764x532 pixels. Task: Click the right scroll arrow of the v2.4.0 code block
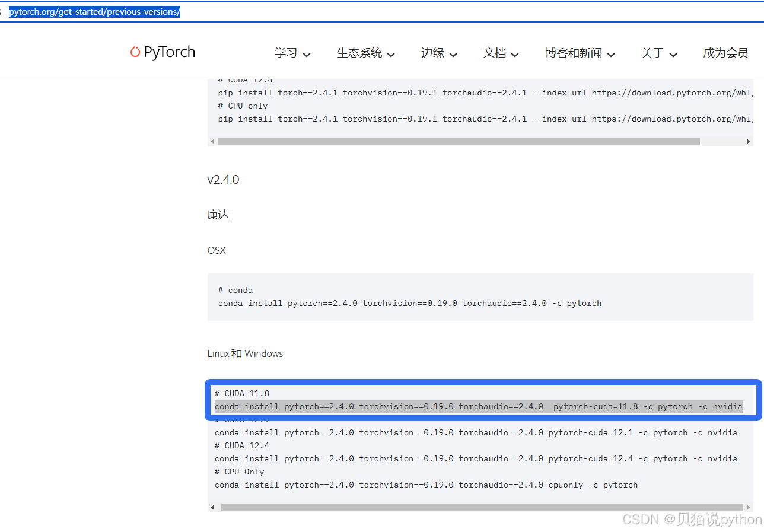point(749,507)
